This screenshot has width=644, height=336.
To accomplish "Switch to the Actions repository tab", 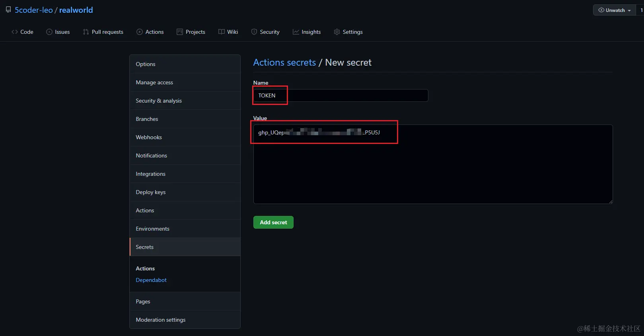I will [150, 32].
